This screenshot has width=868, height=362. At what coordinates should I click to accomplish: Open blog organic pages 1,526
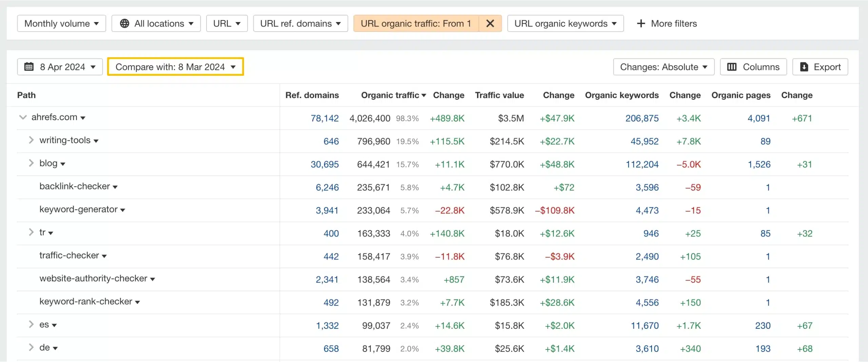(x=759, y=165)
